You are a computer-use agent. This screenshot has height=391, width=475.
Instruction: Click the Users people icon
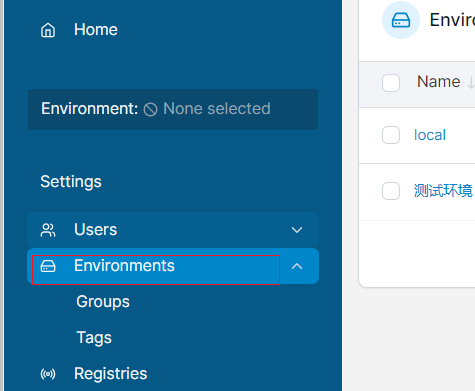(x=48, y=230)
